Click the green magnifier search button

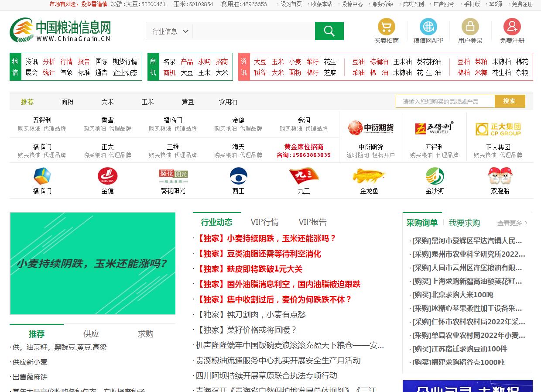click(329, 31)
